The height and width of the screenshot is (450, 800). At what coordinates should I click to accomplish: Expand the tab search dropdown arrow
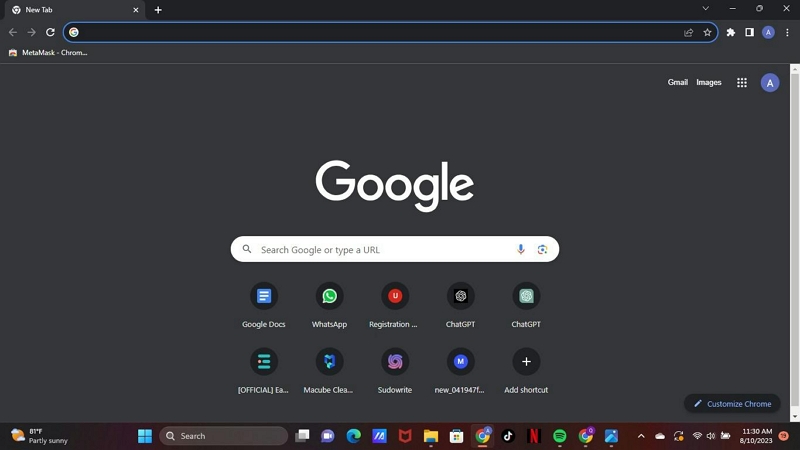(706, 8)
